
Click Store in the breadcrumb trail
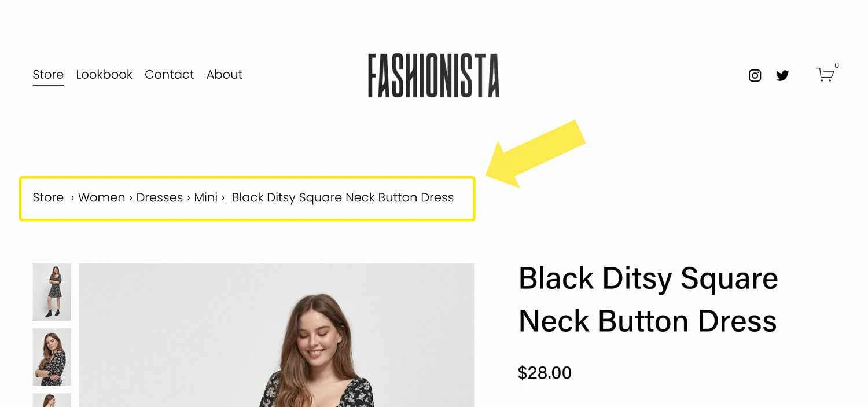(48, 197)
